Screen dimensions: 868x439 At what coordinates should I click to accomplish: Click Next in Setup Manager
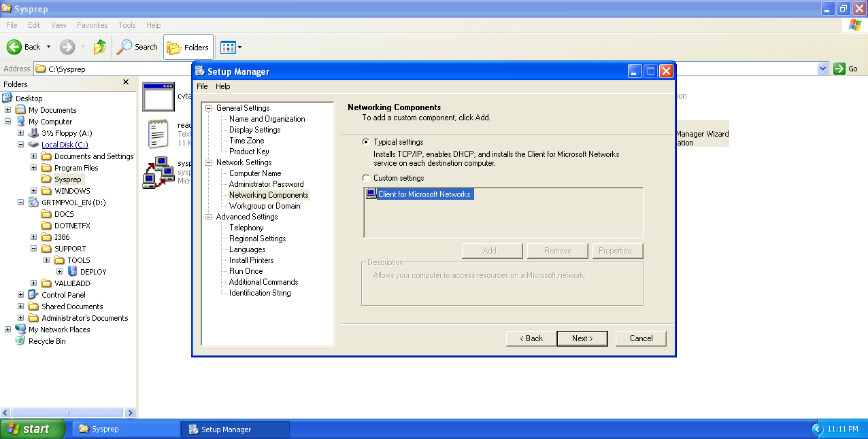(x=582, y=338)
